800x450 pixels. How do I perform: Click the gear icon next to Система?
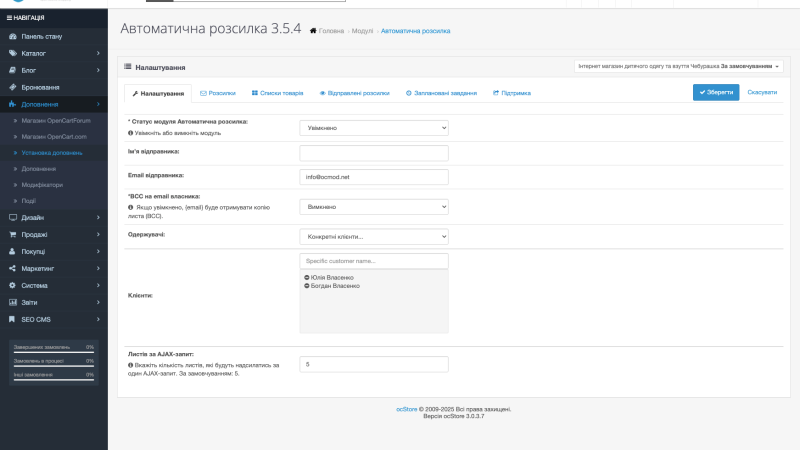coord(13,286)
